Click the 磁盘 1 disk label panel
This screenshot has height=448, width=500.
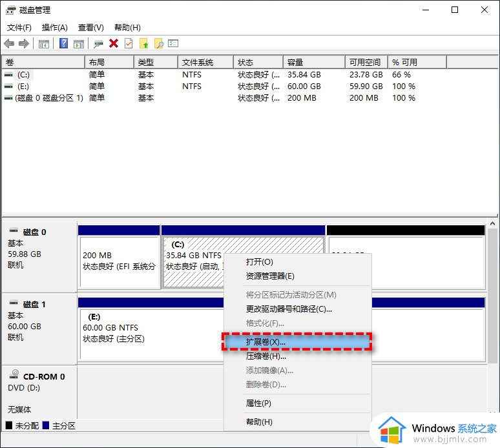[x=39, y=329]
